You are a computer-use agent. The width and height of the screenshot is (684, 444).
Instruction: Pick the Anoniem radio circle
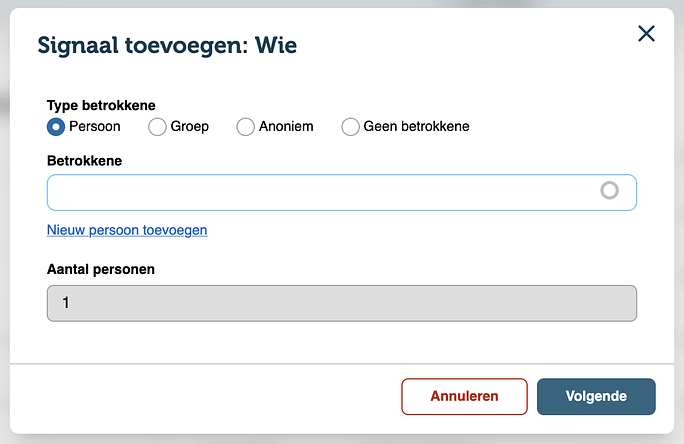pos(245,127)
